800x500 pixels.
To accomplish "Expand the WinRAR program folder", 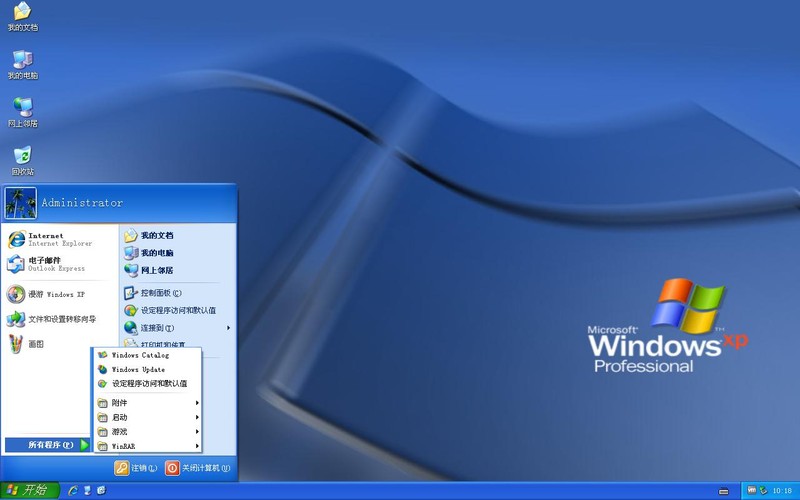I will point(147,446).
